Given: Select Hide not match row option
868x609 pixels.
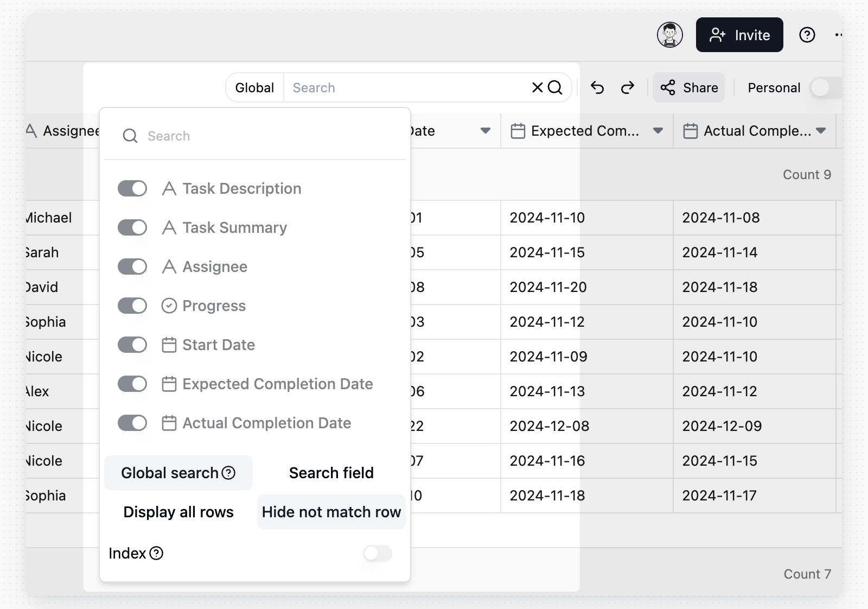Looking at the screenshot, I should (x=331, y=512).
